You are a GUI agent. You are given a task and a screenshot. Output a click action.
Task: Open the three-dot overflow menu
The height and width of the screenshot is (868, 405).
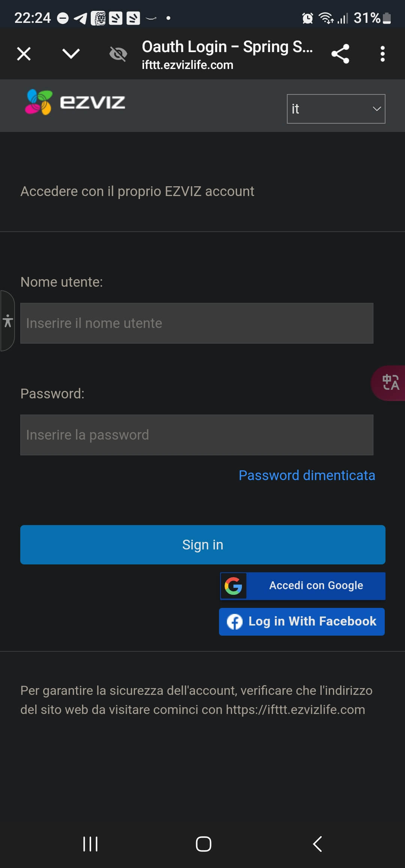point(382,54)
